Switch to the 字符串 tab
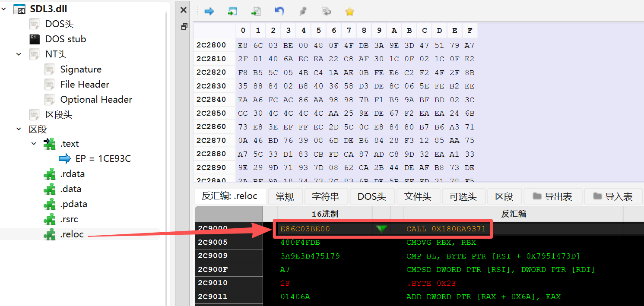644x306 pixels. (325, 197)
